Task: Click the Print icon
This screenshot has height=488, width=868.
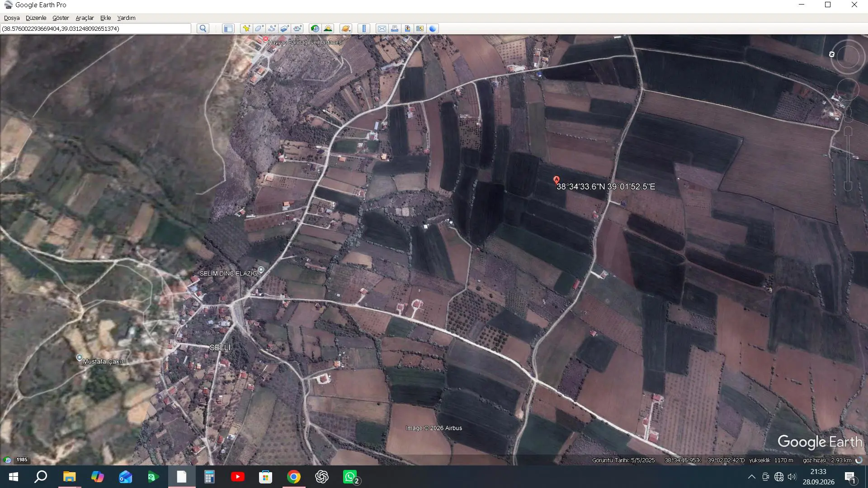Action: pyautogui.click(x=395, y=28)
